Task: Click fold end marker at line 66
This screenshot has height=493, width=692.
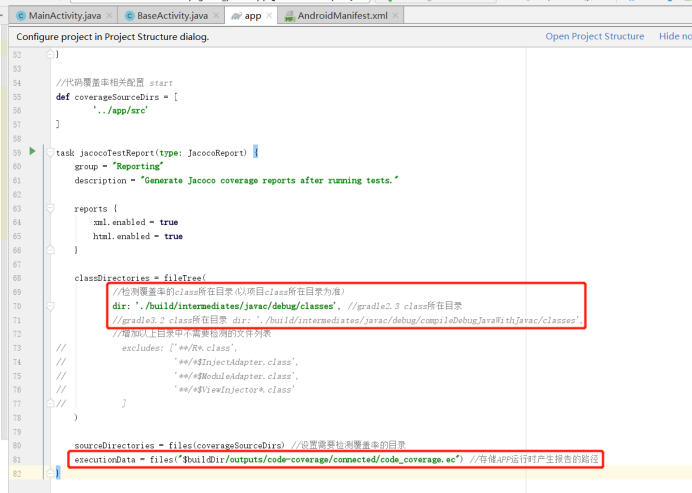Action: tap(50, 250)
